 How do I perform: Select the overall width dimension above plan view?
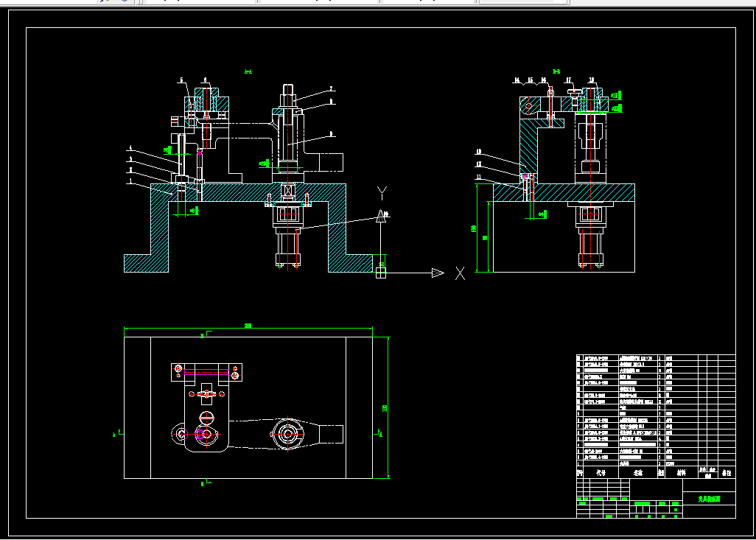[248, 327]
